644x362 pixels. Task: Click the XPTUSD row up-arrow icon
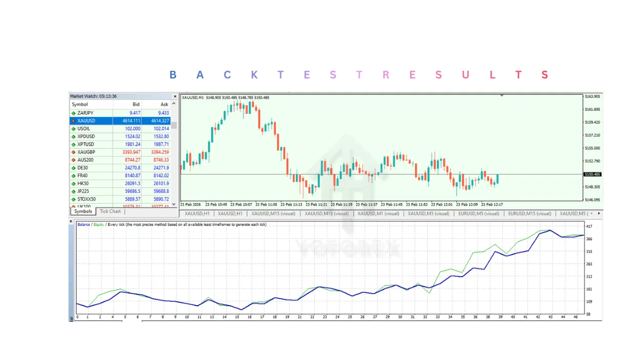73,144
